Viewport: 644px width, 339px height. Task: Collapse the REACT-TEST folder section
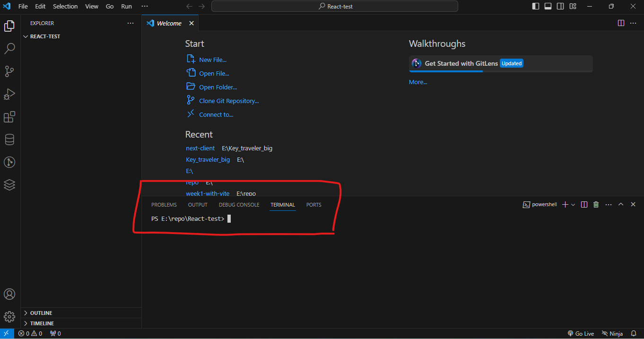[81, 36]
